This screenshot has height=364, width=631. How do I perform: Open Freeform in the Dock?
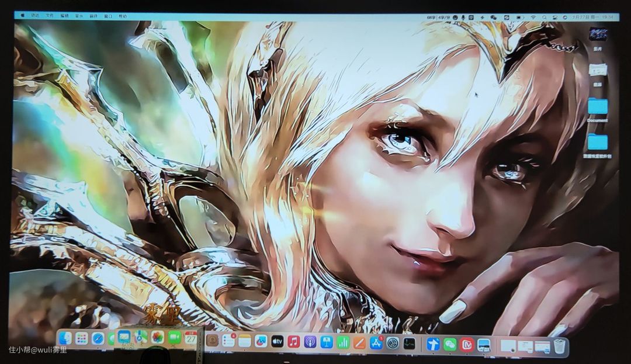(261, 342)
